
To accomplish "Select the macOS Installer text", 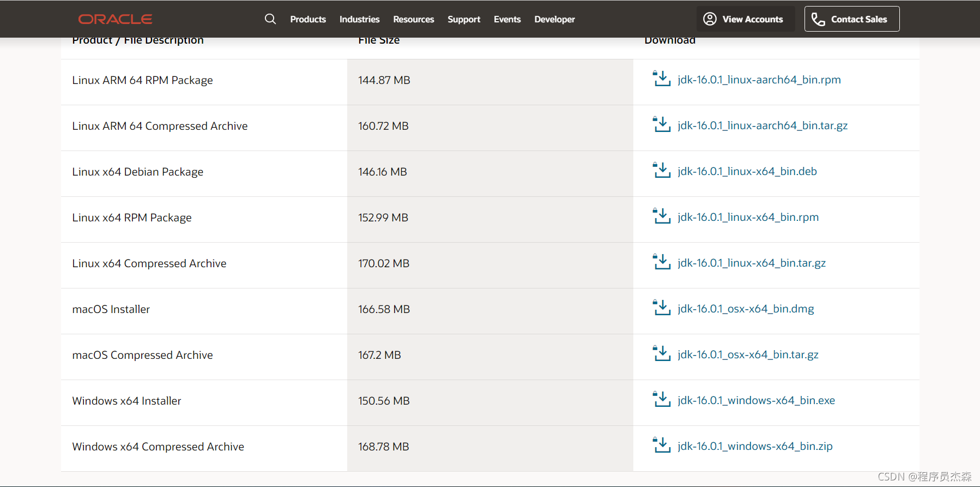I will [111, 309].
